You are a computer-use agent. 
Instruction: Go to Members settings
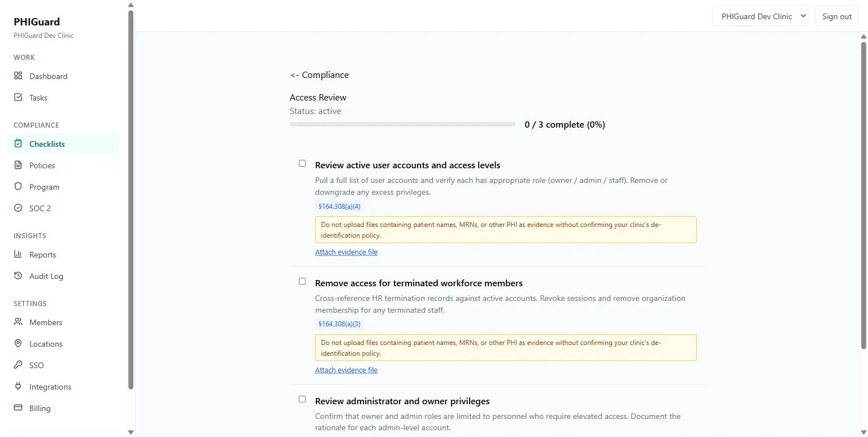point(63,322)
